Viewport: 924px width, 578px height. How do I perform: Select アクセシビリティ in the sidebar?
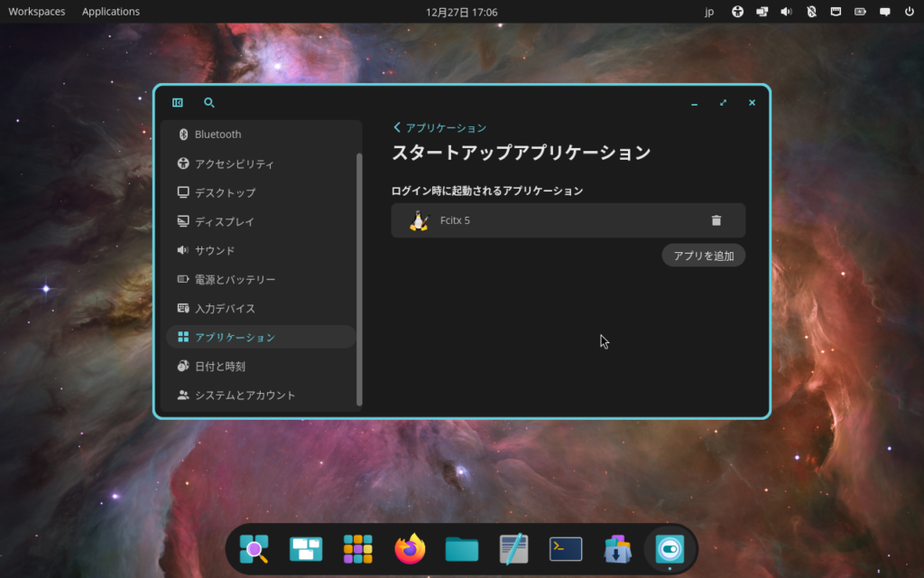pyautogui.click(x=234, y=164)
